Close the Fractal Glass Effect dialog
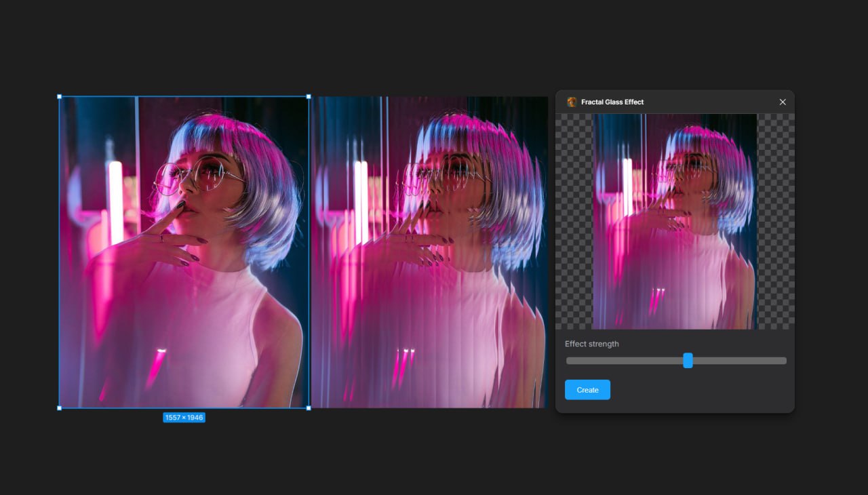The image size is (868, 495). coord(783,102)
